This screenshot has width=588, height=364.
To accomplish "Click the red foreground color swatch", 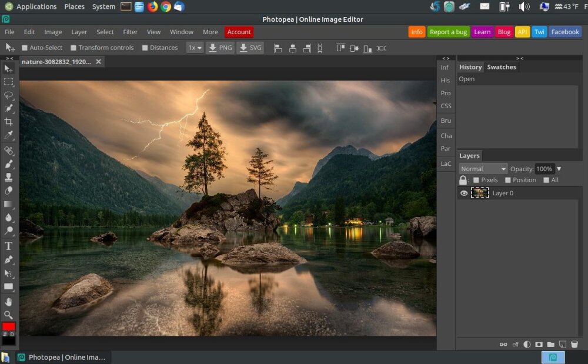I will pyautogui.click(x=8, y=327).
